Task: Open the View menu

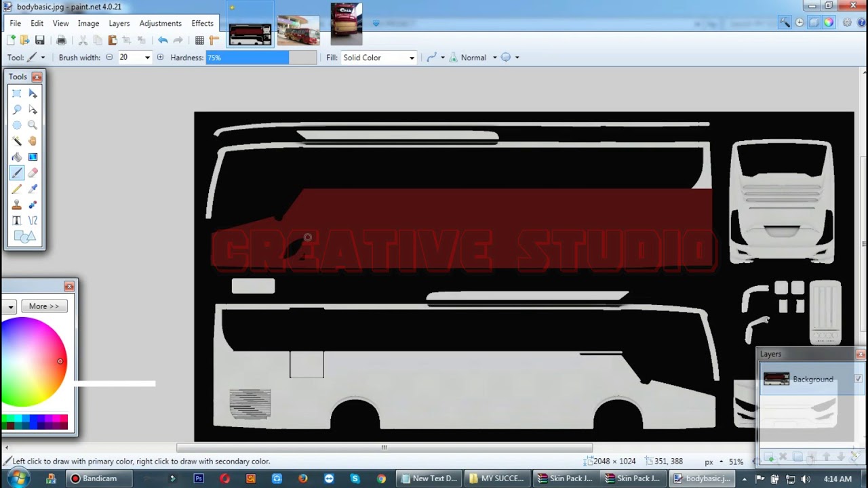Action: pos(60,23)
